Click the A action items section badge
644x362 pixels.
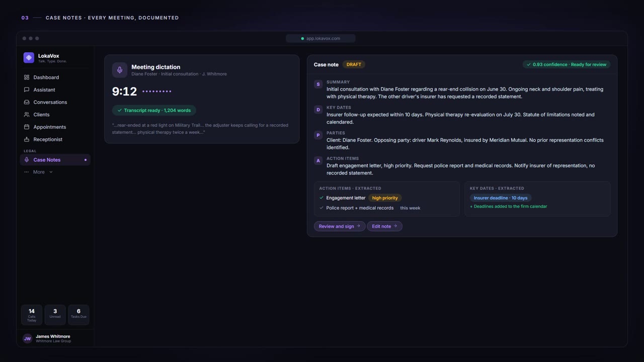coord(318,160)
